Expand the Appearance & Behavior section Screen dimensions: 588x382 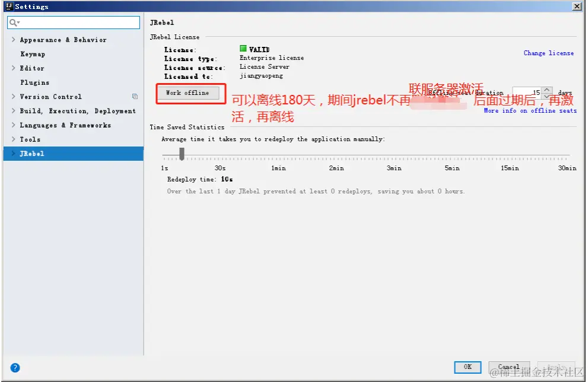point(14,39)
